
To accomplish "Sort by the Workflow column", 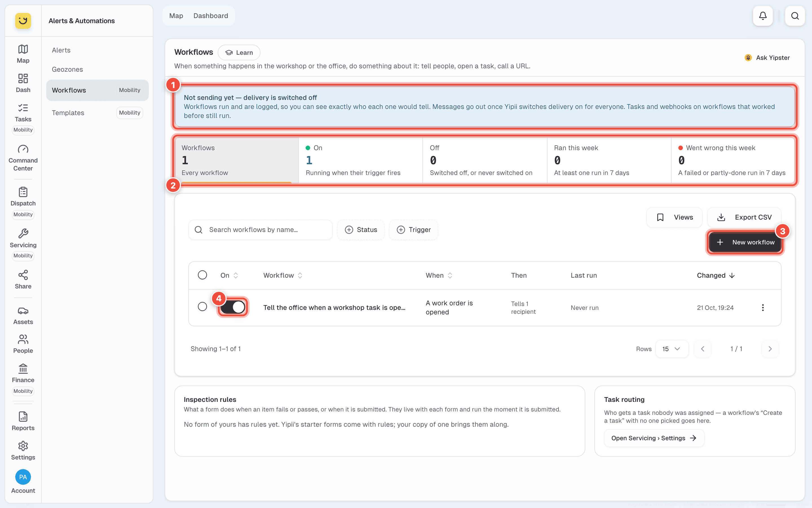I will [283, 275].
